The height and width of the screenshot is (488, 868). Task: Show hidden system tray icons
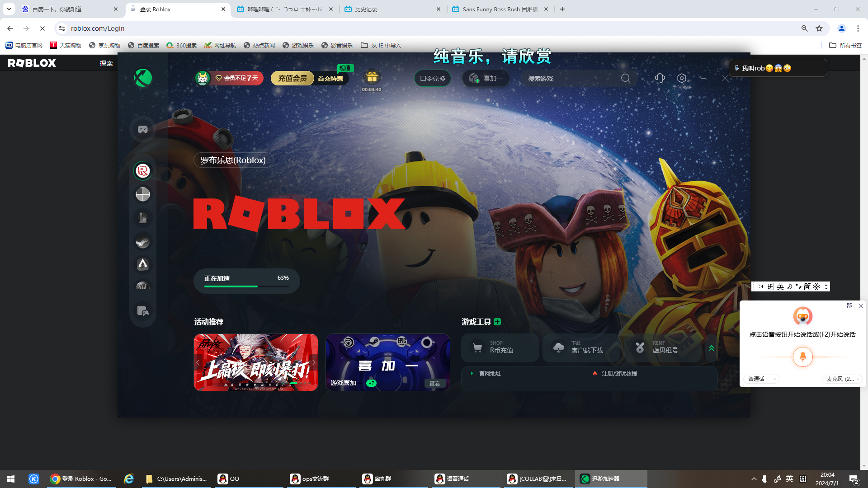pyautogui.click(x=754, y=479)
